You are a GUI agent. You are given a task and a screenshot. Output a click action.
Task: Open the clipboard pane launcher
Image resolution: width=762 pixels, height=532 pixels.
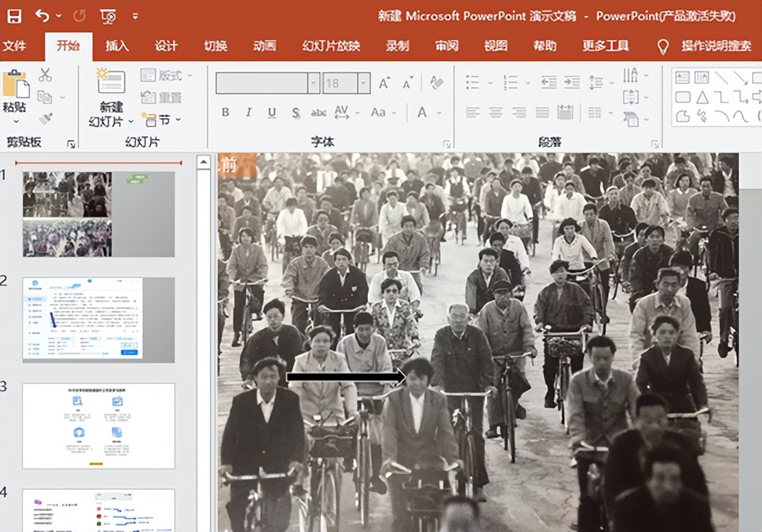[x=71, y=144]
